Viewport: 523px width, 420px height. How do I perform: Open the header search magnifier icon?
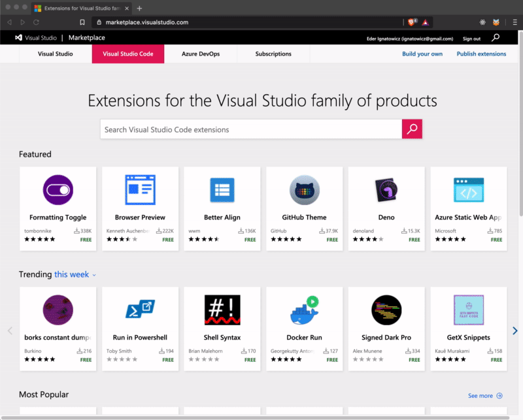[x=496, y=38]
